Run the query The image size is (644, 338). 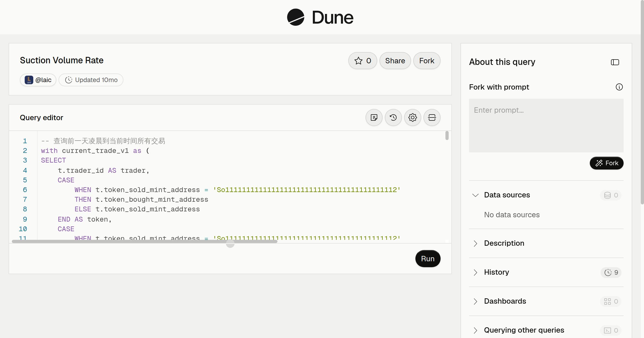[428, 259]
